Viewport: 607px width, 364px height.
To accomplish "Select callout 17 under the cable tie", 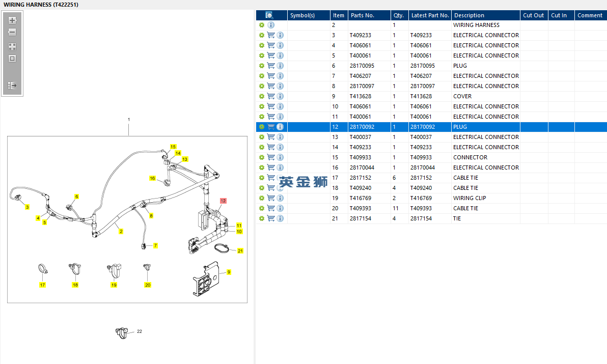I will tap(43, 285).
